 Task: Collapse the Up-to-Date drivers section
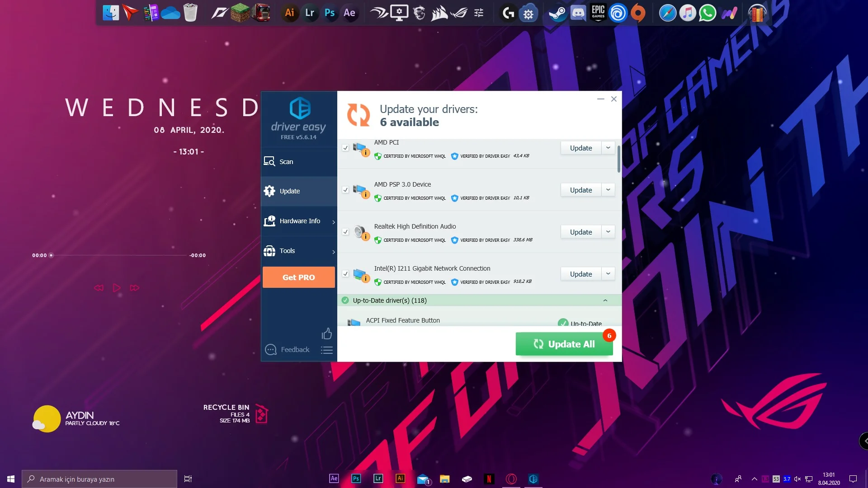605,300
